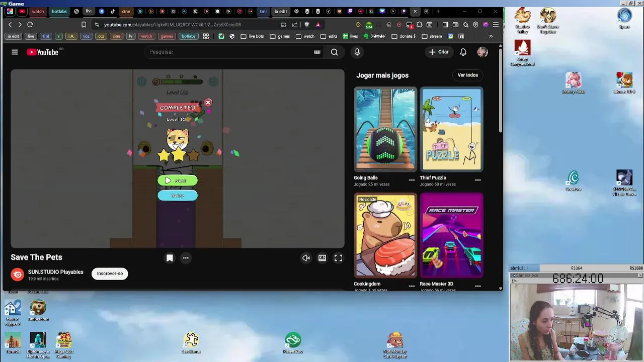The height and width of the screenshot is (362, 644).
Task: Go back with browser back arrow
Action: click(10, 25)
